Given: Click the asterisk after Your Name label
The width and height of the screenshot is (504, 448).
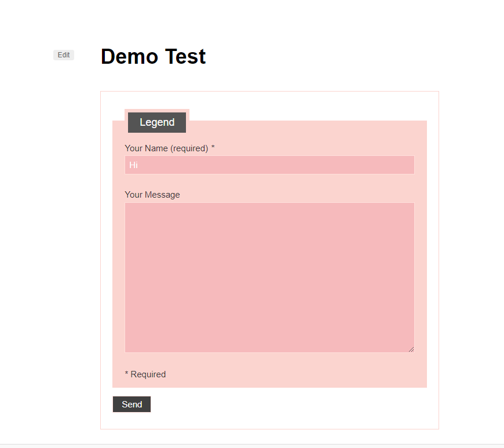Looking at the screenshot, I should pos(213,148).
